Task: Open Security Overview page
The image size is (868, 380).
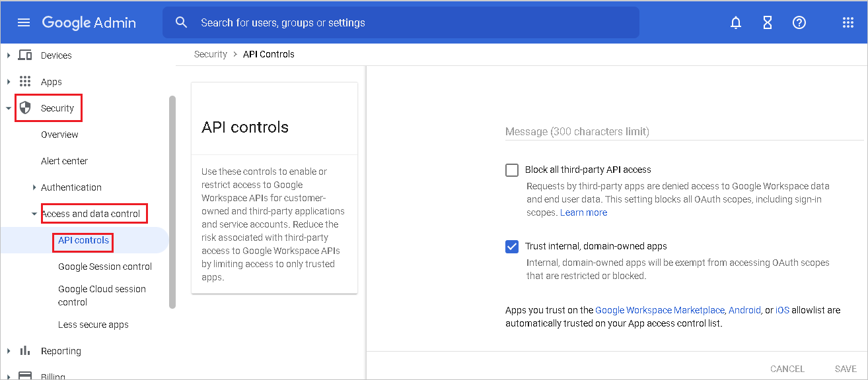Action: [59, 135]
